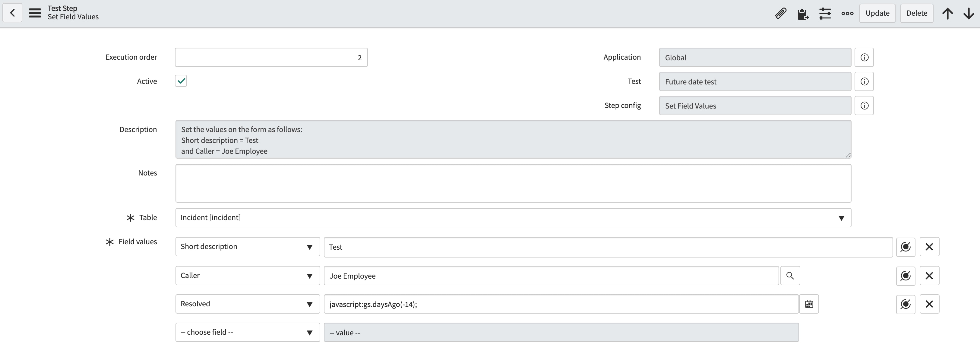Click the Execution order input field
The image size is (980, 354).
[x=271, y=57]
